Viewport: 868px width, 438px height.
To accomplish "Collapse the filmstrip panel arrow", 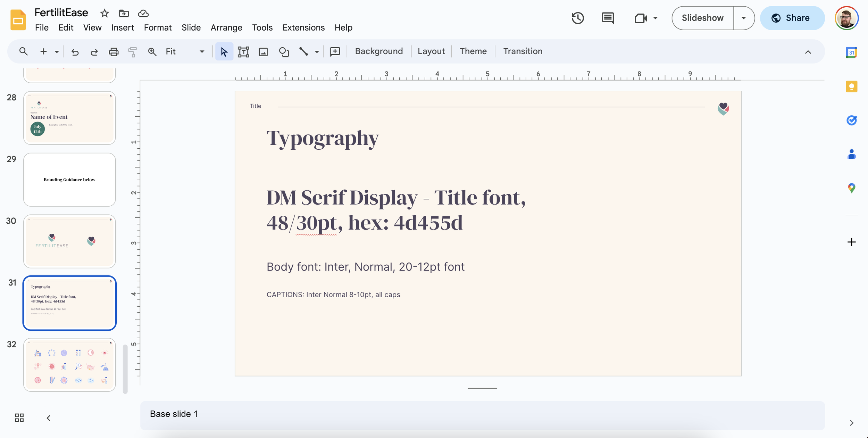I will tap(49, 418).
